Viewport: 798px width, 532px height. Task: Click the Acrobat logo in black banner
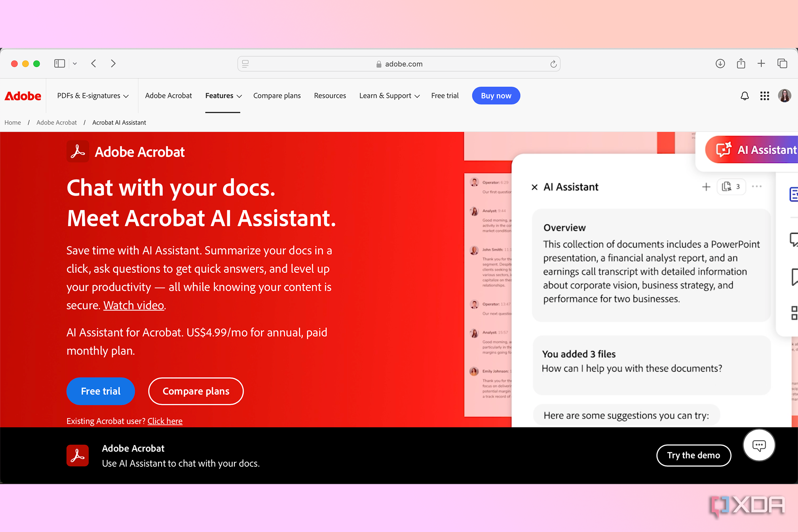78,455
